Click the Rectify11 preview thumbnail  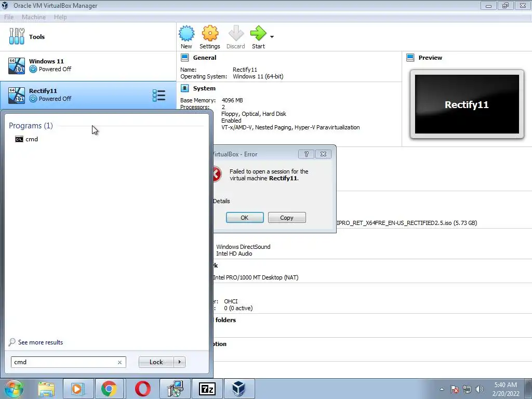pyautogui.click(x=467, y=104)
